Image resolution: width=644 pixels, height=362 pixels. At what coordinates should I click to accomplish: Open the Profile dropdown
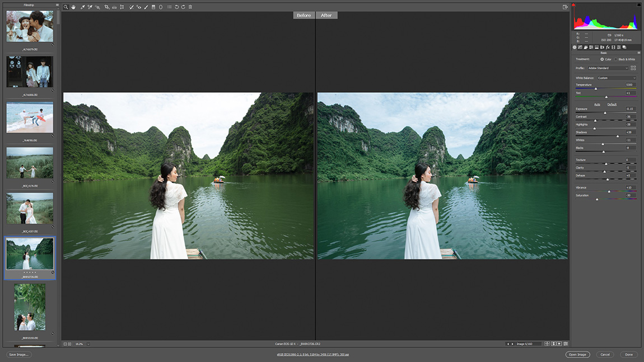608,68
